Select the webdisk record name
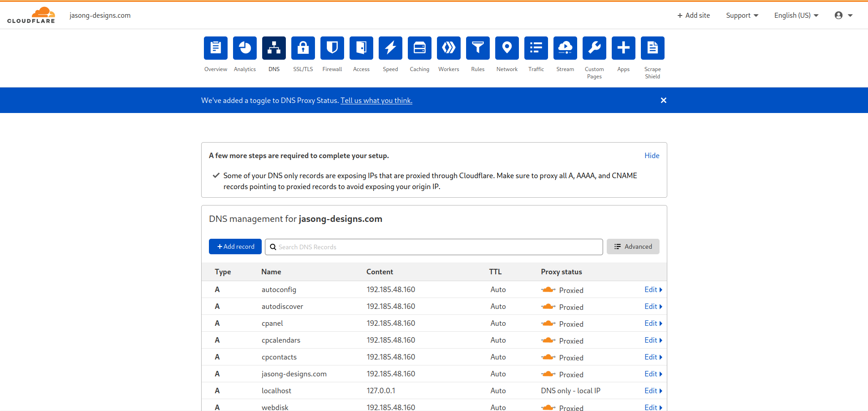 (275, 407)
